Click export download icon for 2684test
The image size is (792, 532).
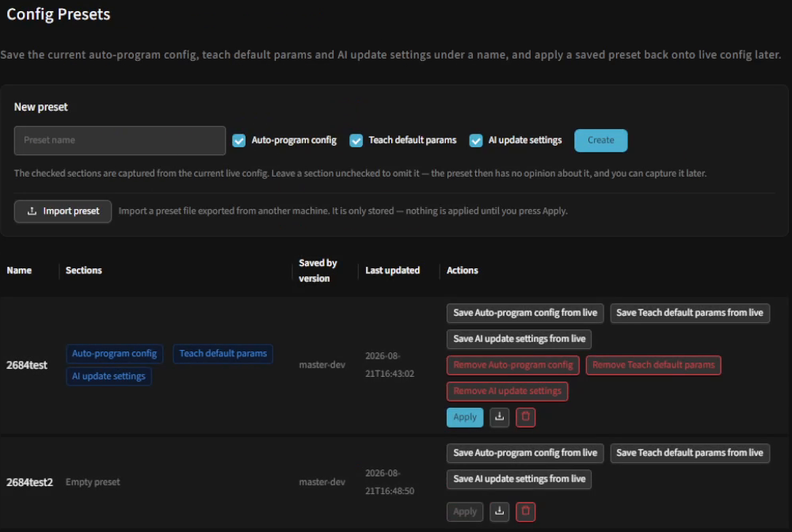(499, 417)
